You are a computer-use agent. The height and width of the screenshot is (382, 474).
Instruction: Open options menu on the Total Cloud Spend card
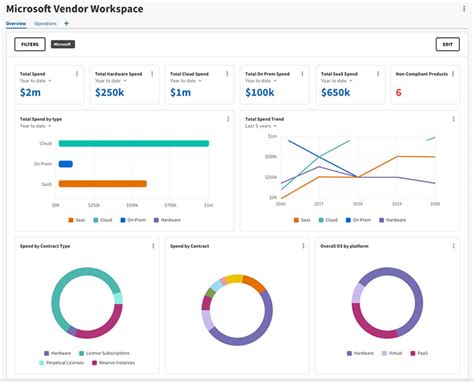[227, 74]
